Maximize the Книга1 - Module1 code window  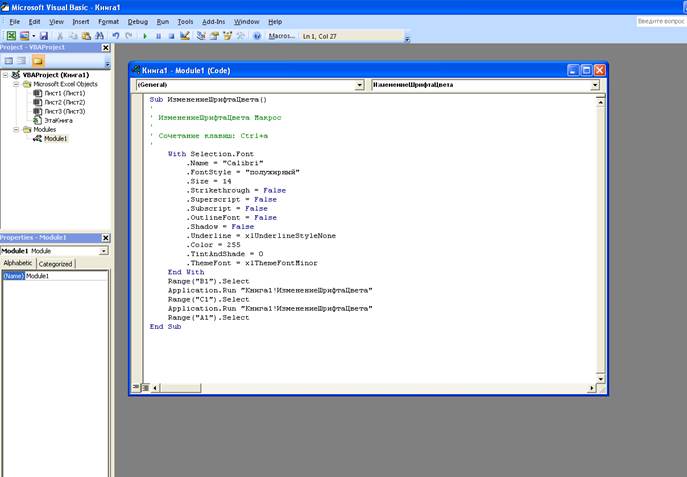586,70
